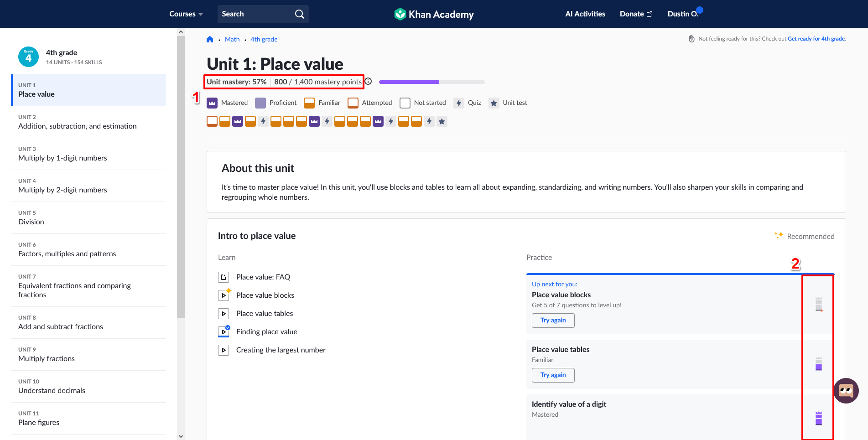Image resolution: width=868 pixels, height=440 pixels.
Task: Open the Place value: FAQ article link
Action: click(263, 277)
